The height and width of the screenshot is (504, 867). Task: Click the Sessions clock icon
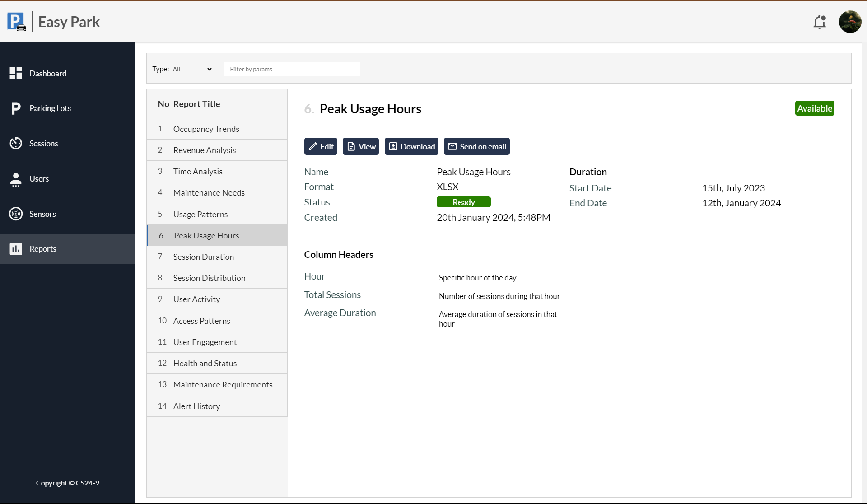click(16, 143)
